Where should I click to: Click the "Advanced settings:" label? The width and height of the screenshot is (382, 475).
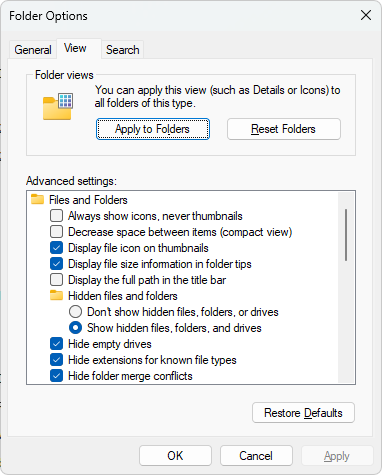click(71, 181)
